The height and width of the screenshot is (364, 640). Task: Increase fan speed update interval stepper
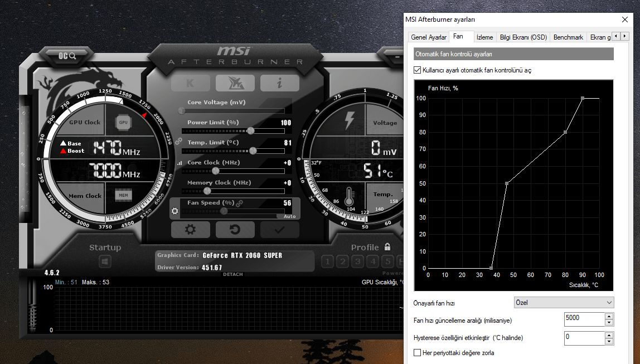pos(609,316)
